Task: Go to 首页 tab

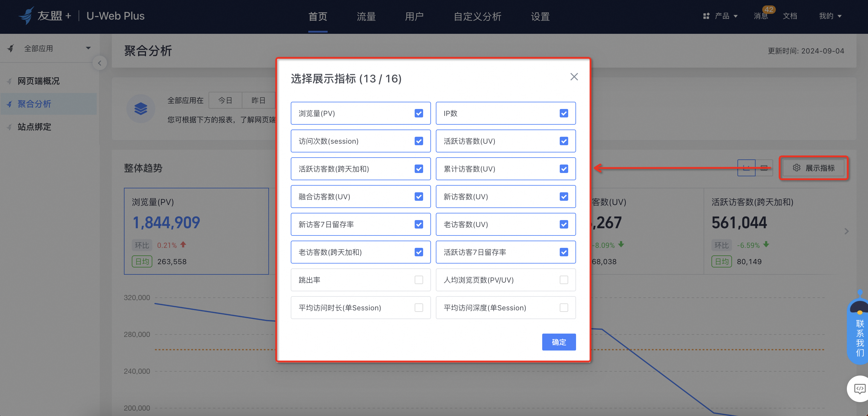Action: pyautogui.click(x=318, y=16)
